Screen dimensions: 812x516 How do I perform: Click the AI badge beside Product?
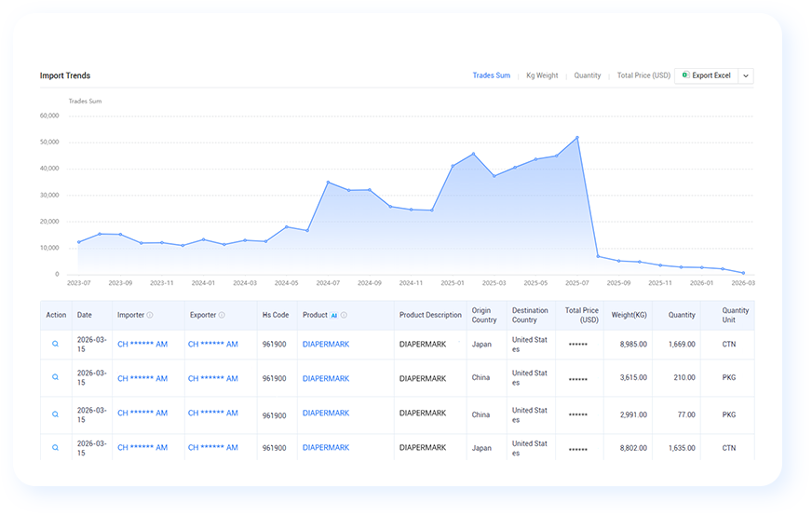coord(334,315)
